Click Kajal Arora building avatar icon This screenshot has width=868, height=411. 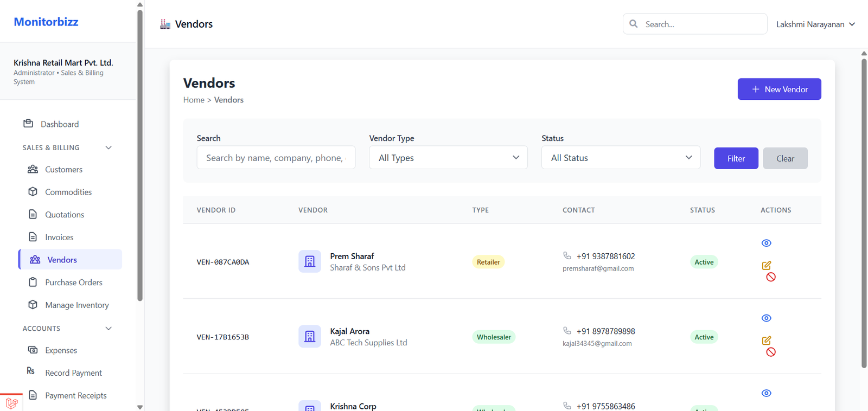point(310,336)
